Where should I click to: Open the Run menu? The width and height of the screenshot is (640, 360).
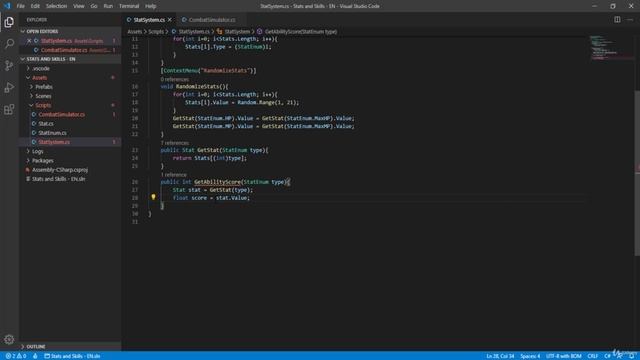[x=108, y=6]
